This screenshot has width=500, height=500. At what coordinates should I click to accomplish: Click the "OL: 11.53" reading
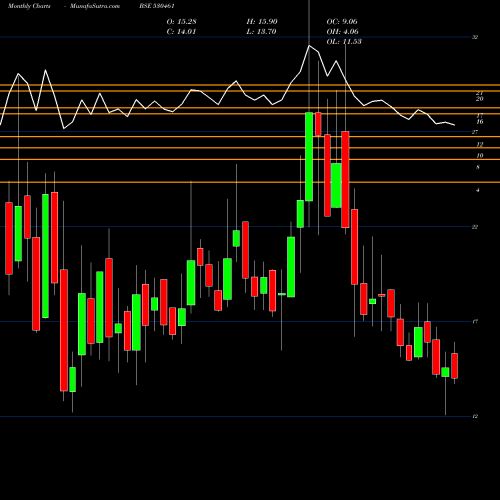(x=344, y=42)
